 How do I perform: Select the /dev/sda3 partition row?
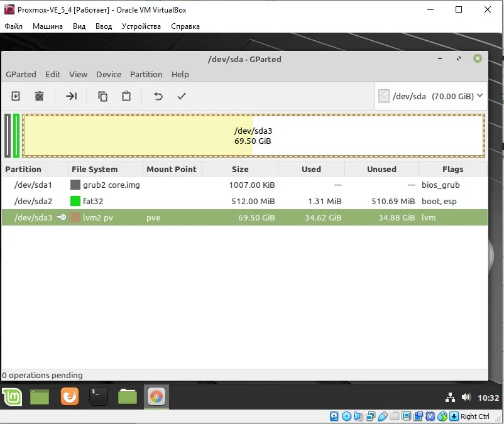click(244, 217)
